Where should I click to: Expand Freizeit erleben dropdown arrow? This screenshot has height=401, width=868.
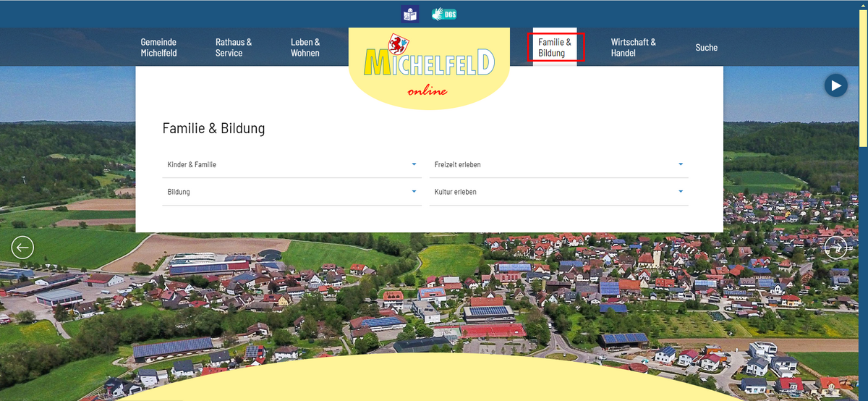click(x=681, y=164)
